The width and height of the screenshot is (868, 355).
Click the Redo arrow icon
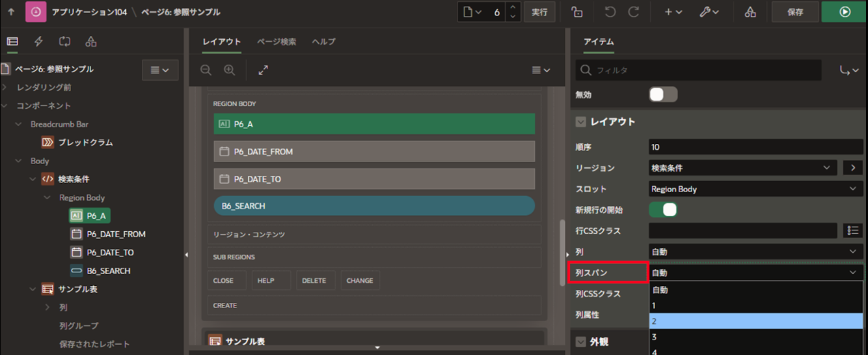(633, 12)
